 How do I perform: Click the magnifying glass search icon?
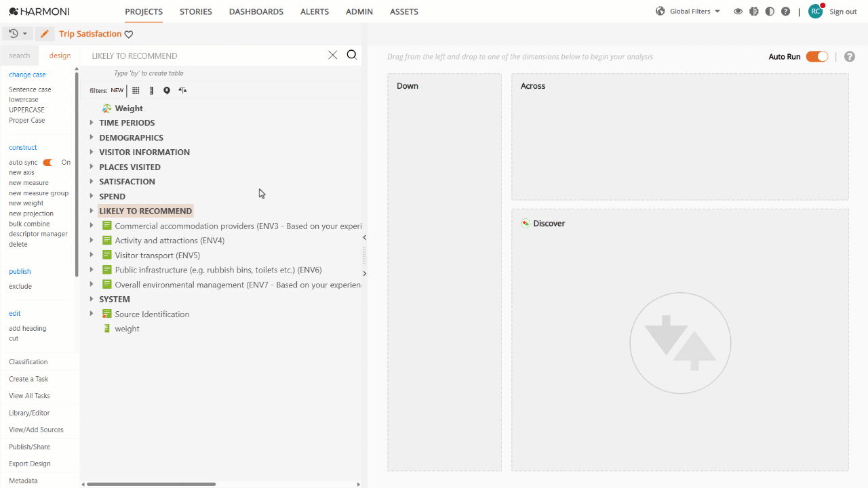[352, 55]
